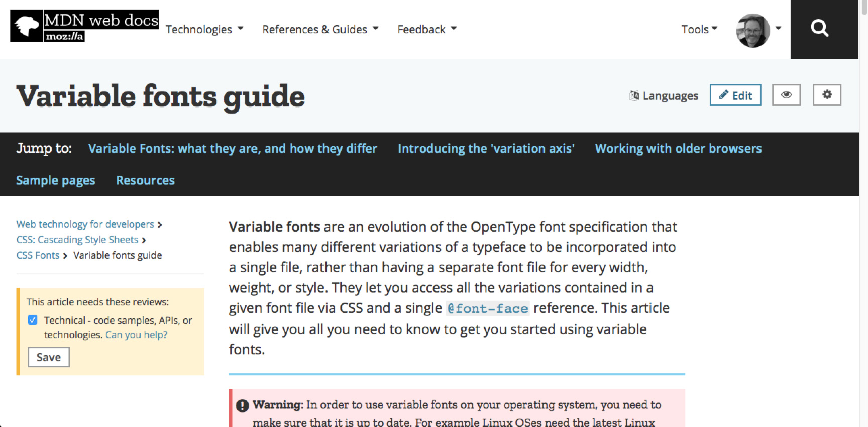The image size is (868, 427).
Task: Click the vertical page scrollbar
Action: [x=863, y=201]
